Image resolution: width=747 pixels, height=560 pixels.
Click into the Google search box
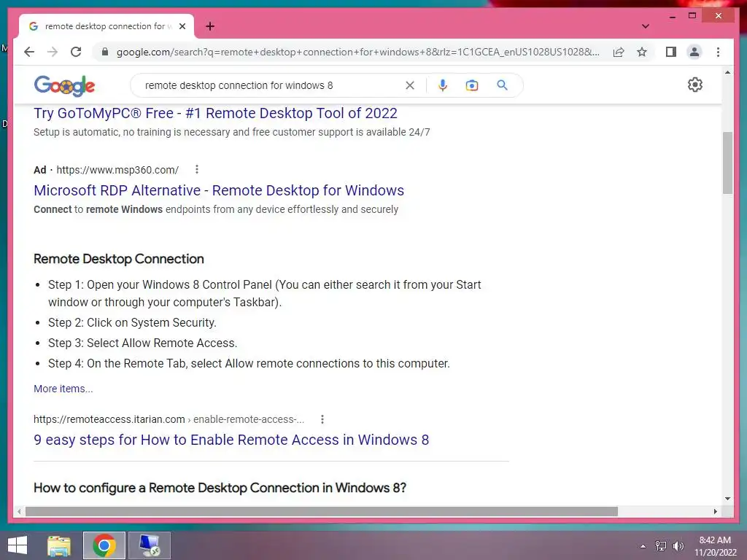pyautogui.click(x=271, y=85)
